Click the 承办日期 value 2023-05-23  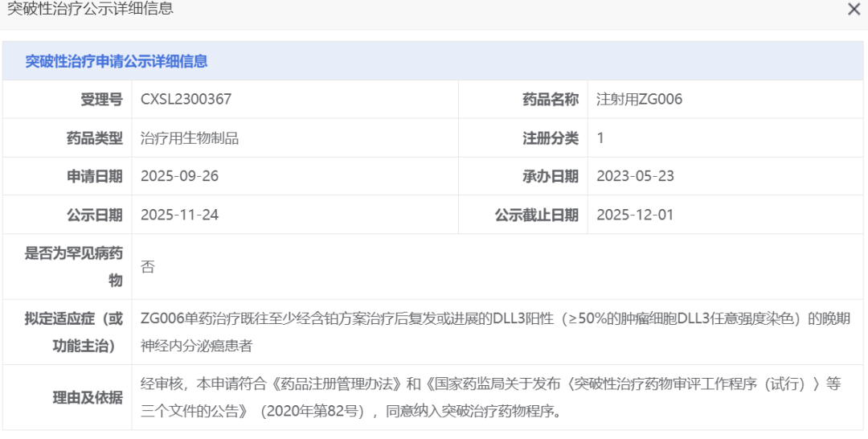coord(636,176)
